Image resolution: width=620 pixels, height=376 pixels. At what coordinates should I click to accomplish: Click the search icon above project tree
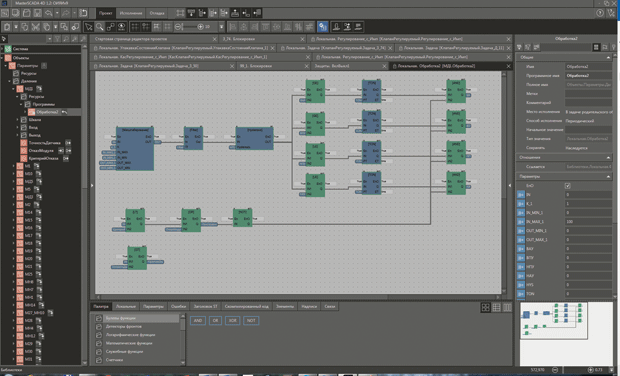click(66, 39)
